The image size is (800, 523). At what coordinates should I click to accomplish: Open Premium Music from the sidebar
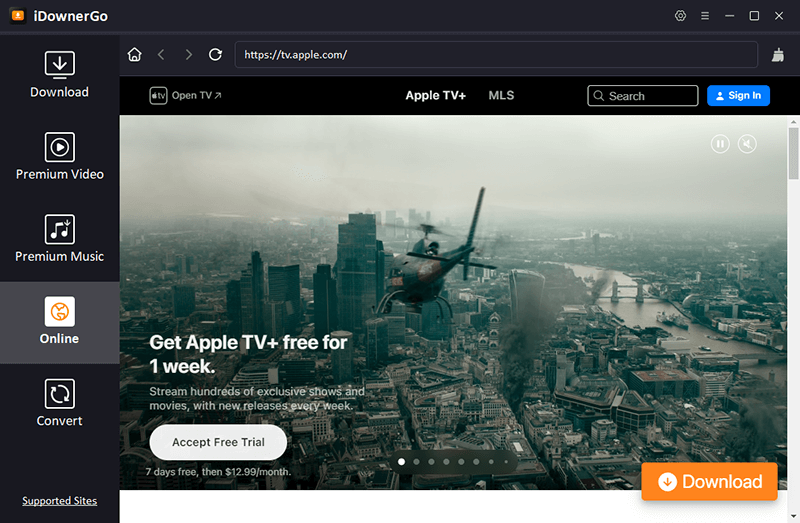59,239
